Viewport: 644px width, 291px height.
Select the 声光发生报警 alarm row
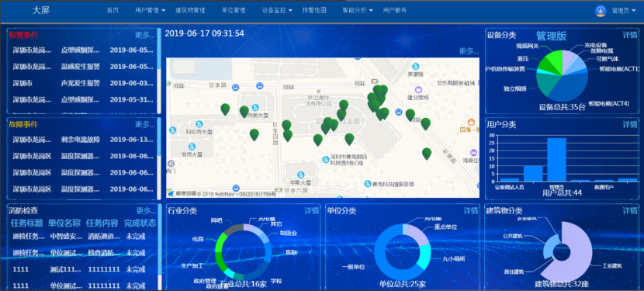(83, 83)
